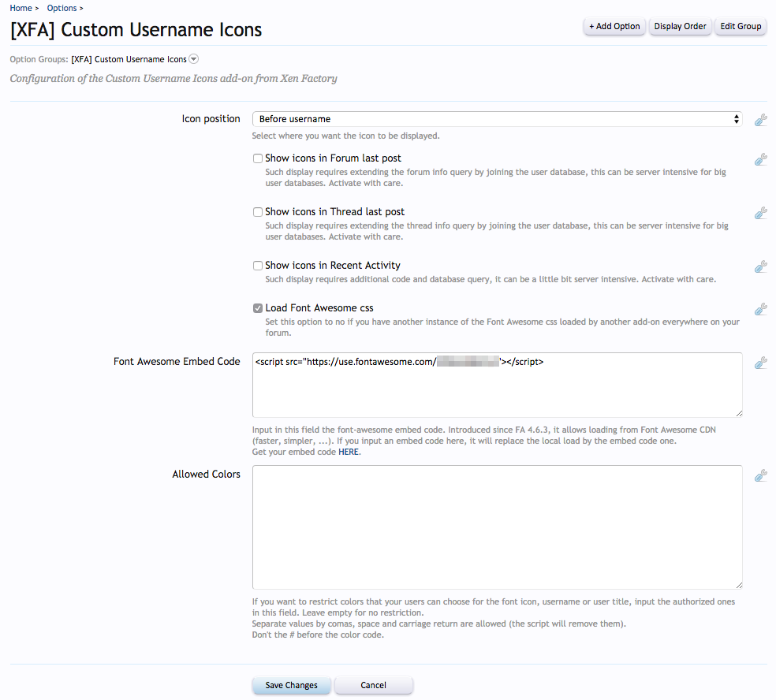
Task: Click the 'Allowed Colors' field label
Action: (x=207, y=474)
